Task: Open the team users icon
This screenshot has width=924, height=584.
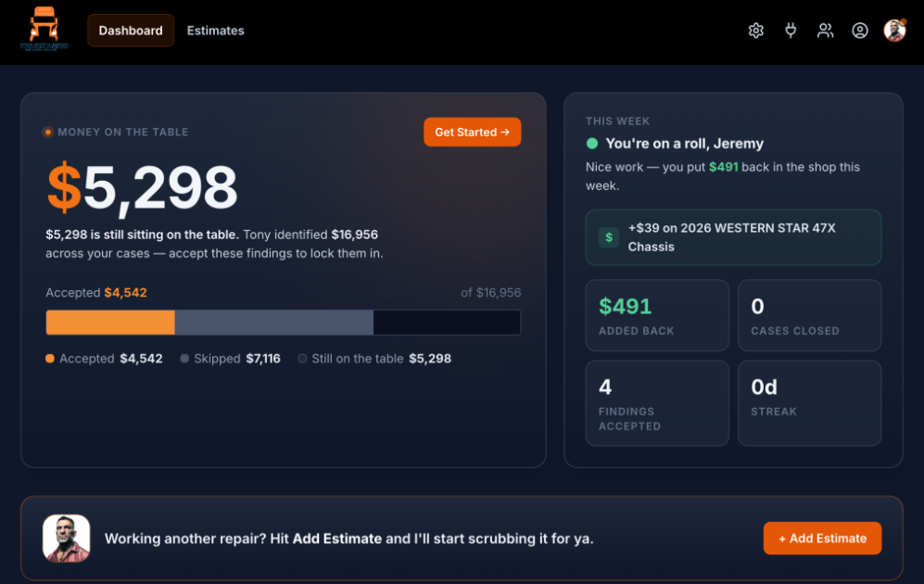Action: coord(825,30)
